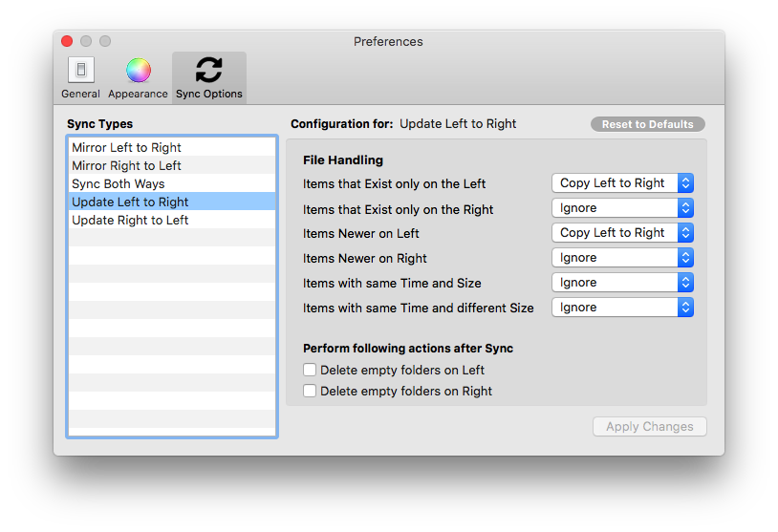Select the Sync Options arrows icon

point(208,71)
